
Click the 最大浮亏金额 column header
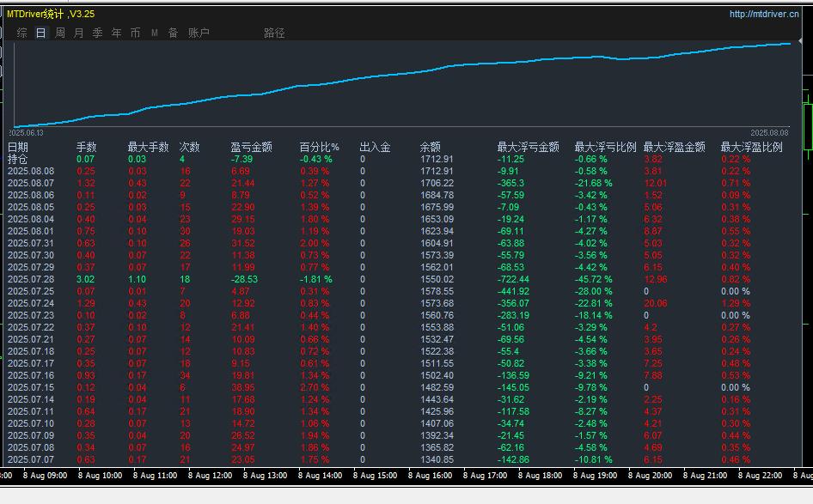[528, 147]
